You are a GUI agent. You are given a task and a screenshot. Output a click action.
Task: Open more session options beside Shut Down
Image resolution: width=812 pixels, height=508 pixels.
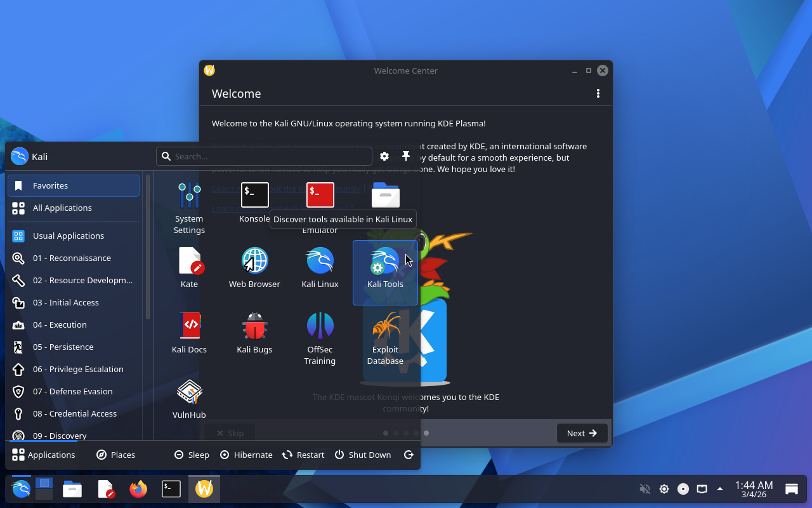click(409, 455)
